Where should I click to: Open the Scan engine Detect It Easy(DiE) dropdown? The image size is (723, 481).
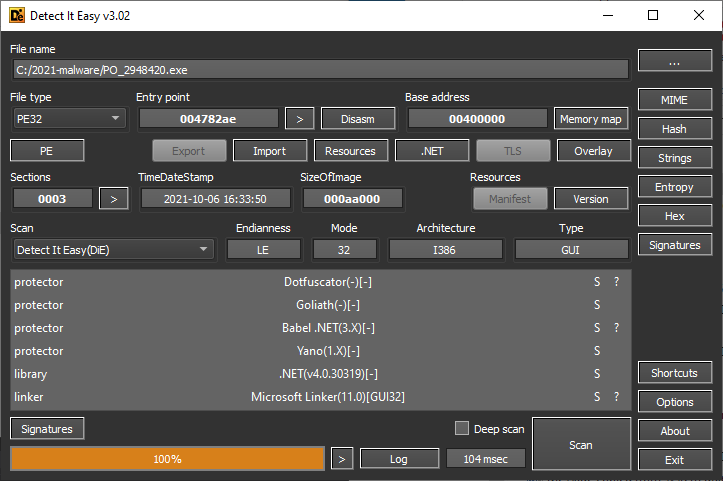coord(112,249)
